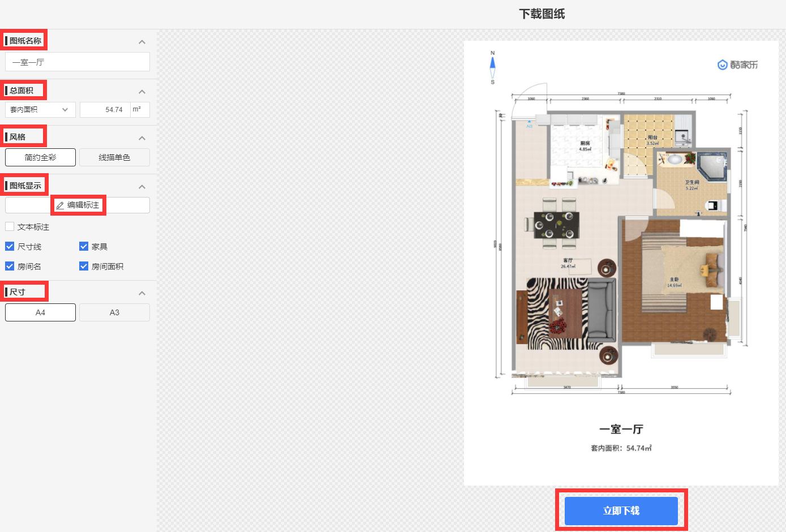The image size is (786, 532).
Task: Click the 编辑标注 button
Action: [78, 205]
